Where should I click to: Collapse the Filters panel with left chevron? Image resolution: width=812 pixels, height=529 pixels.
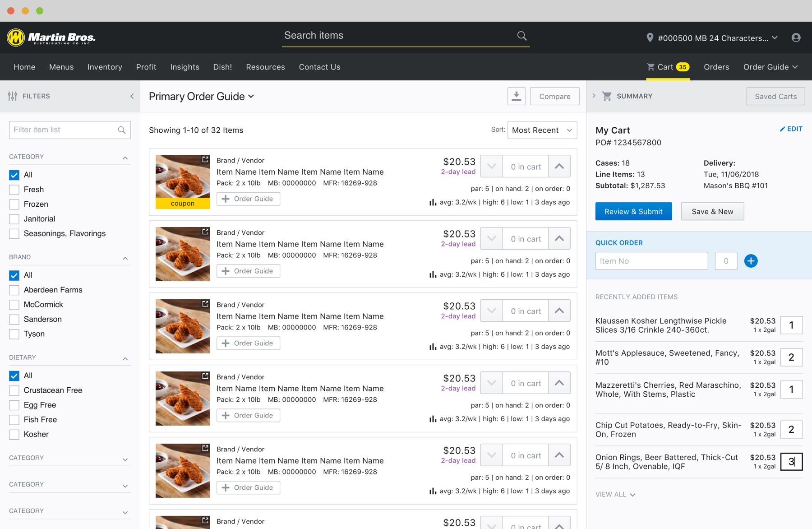point(132,96)
